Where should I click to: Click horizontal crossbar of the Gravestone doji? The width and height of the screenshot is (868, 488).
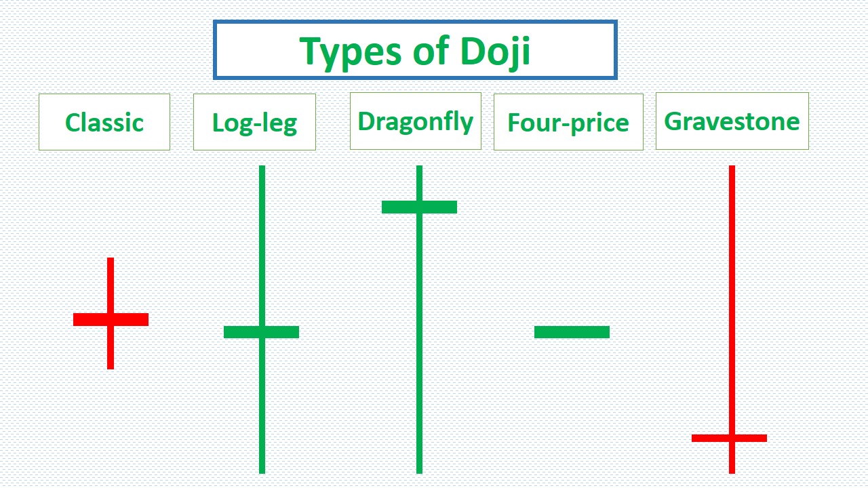tap(729, 438)
